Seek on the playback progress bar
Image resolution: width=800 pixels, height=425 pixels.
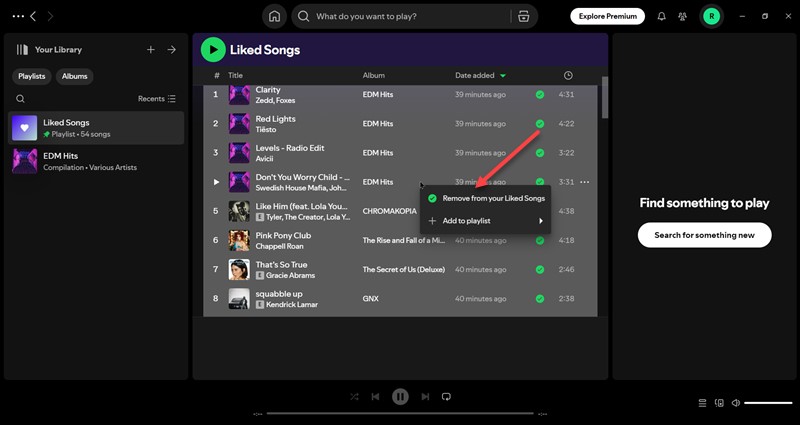(x=400, y=413)
